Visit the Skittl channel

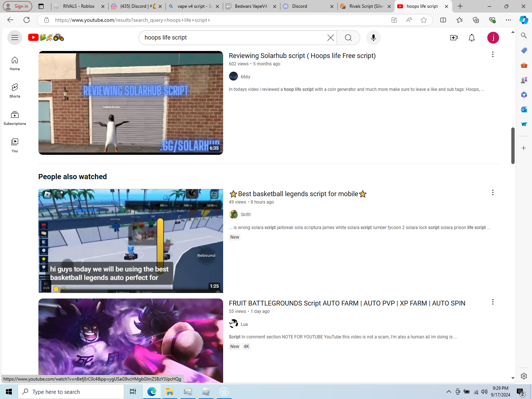245,215
